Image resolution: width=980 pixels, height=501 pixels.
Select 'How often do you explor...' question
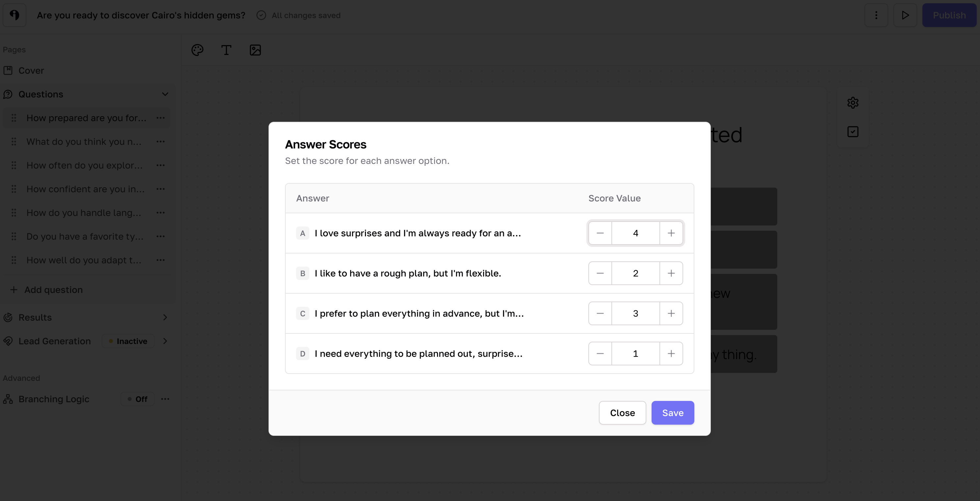point(85,165)
